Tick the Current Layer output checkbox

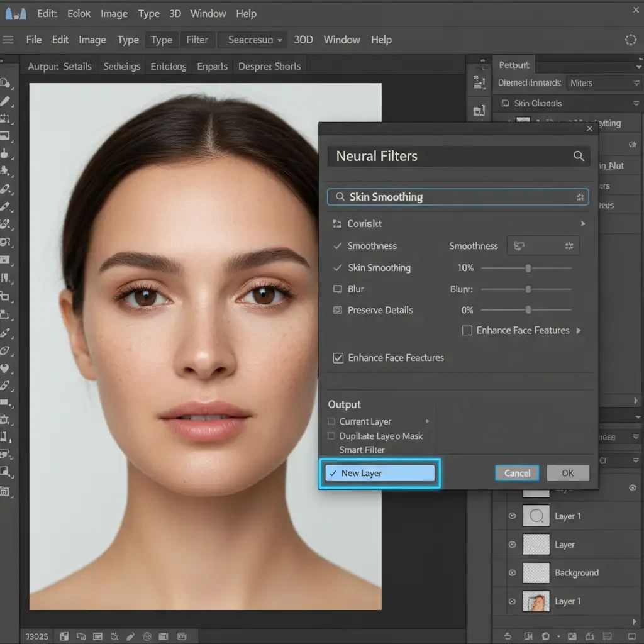pyautogui.click(x=331, y=421)
